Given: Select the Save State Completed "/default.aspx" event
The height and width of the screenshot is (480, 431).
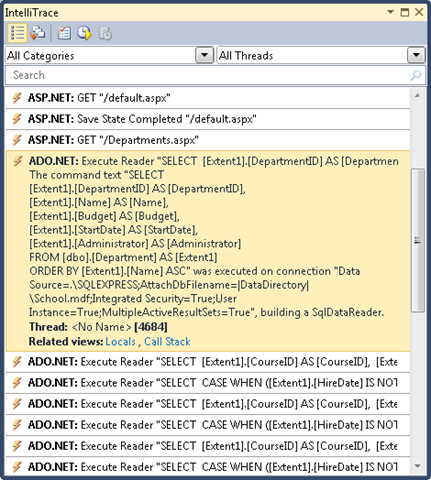Looking at the screenshot, I should pos(208,119).
